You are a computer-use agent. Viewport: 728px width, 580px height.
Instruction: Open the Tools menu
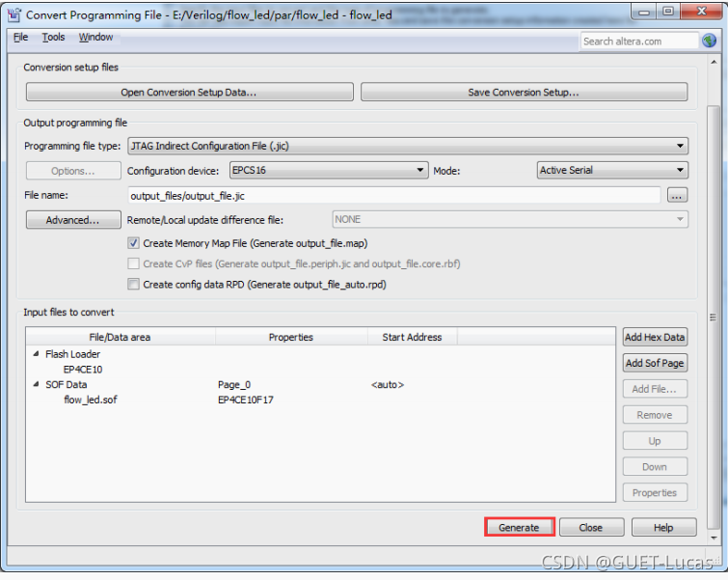coord(53,38)
